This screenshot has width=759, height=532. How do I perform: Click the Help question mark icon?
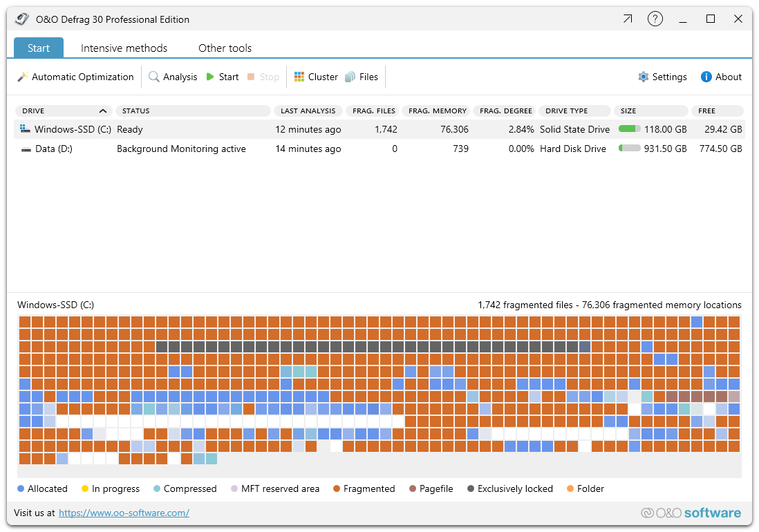655,19
